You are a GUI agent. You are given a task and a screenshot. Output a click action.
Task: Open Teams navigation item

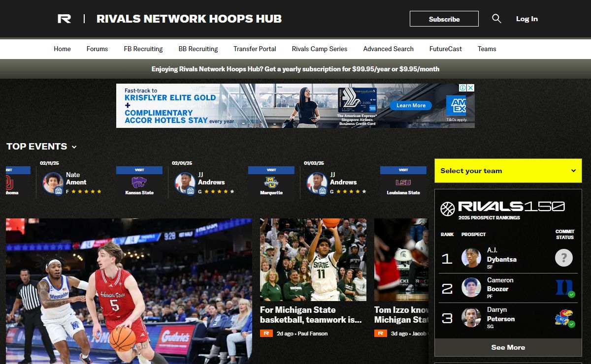point(487,49)
